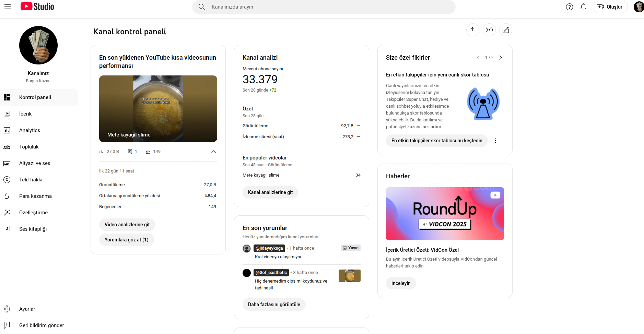
Task: Click the Kanal analizlerine git button
Action: pos(270,192)
